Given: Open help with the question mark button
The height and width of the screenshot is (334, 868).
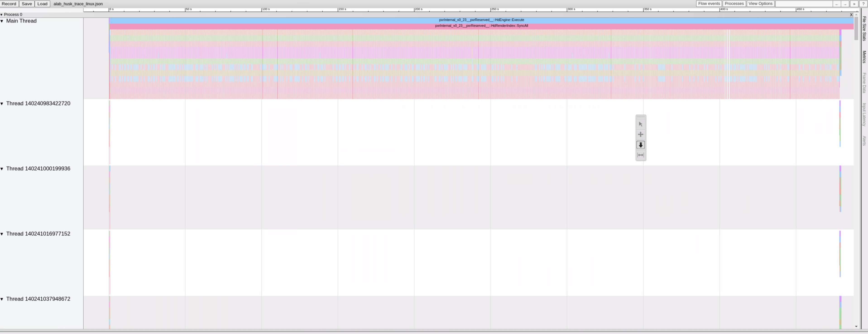Looking at the screenshot, I should 863,4.
